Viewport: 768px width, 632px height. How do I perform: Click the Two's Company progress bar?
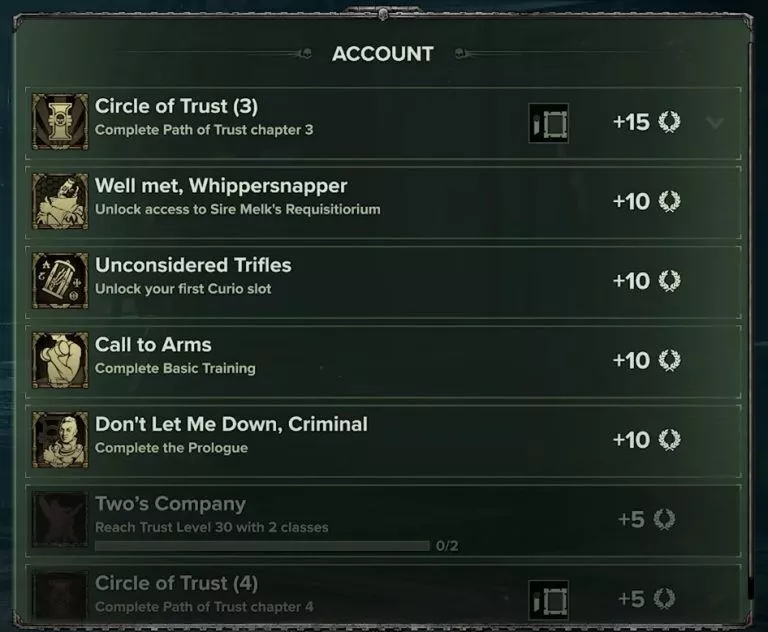(x=262, y=546)
